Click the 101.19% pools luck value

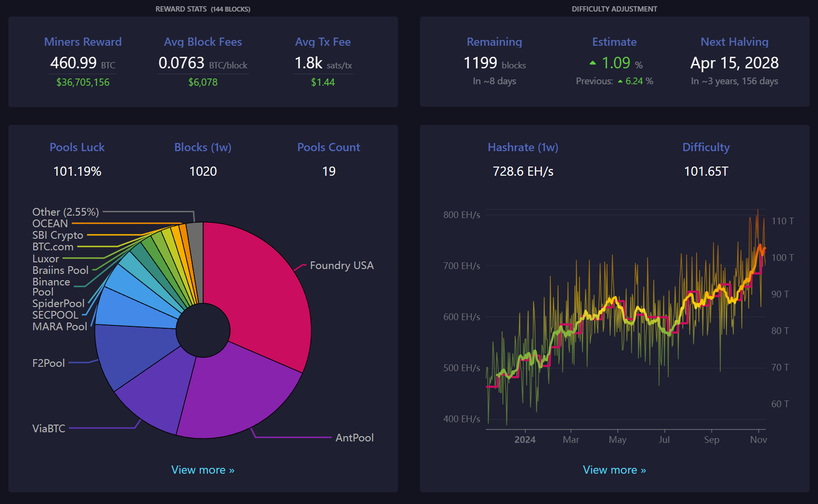pyautogui.click(x=77, y=171)
